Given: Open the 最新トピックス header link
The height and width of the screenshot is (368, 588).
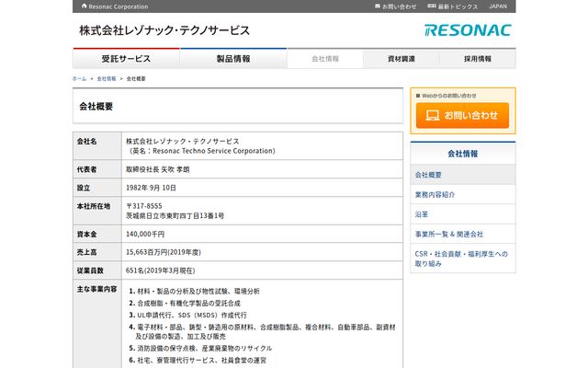Looking at the screenshot, I should [x=458, y=6].
